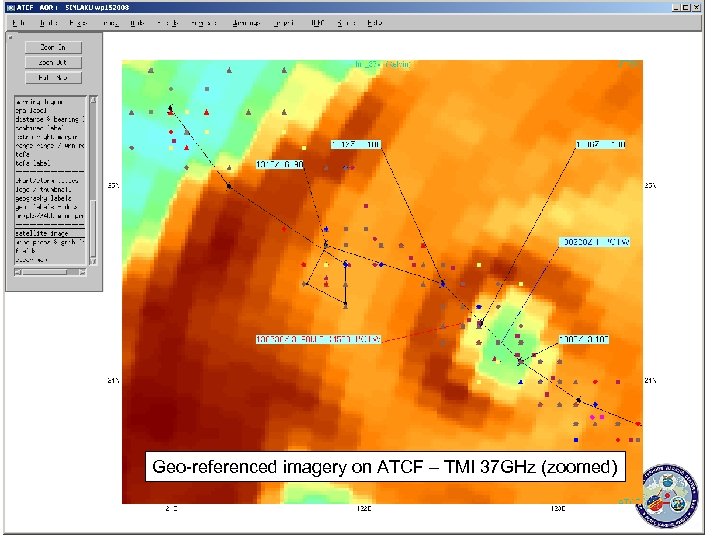The height and width of the screenshot is (540, 720).
Task: Click the layer list scroll-up arrow
Action: point(93,100)
